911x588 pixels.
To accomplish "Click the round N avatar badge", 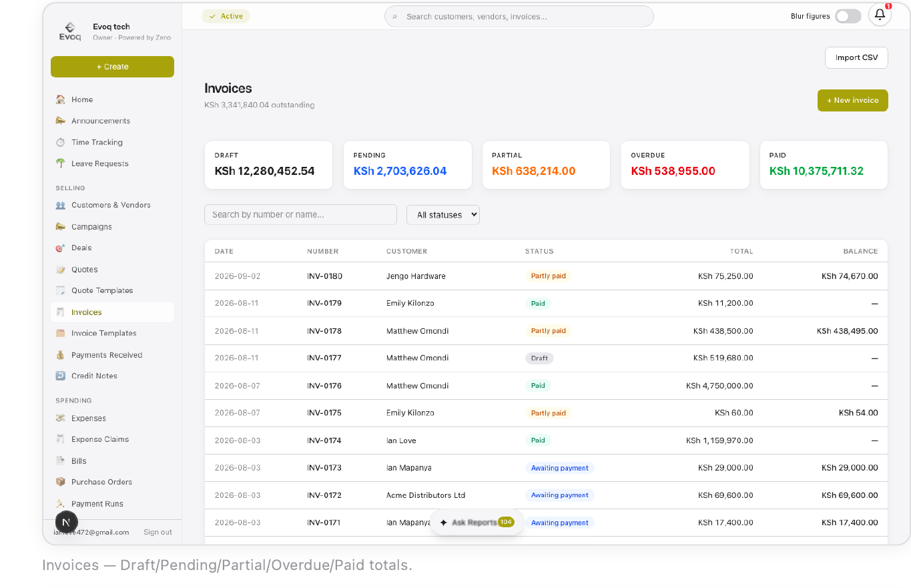I will tap(66, 522).
